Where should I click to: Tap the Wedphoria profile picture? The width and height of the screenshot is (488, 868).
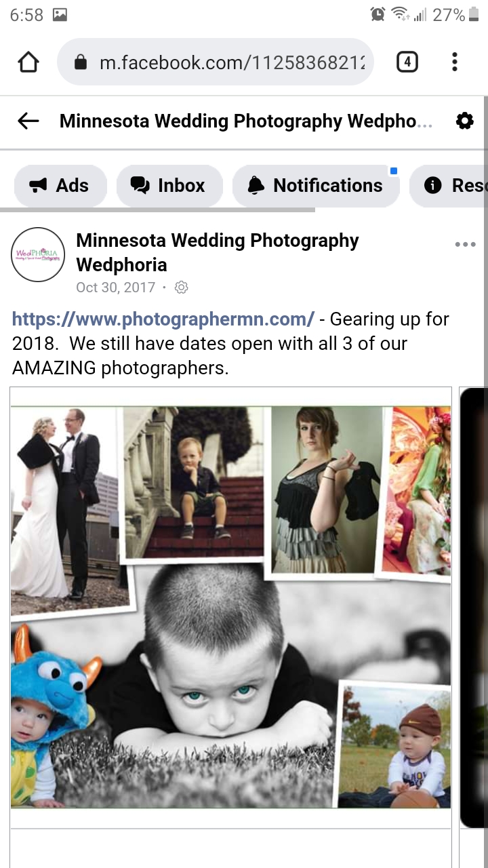tap(39, 254)
